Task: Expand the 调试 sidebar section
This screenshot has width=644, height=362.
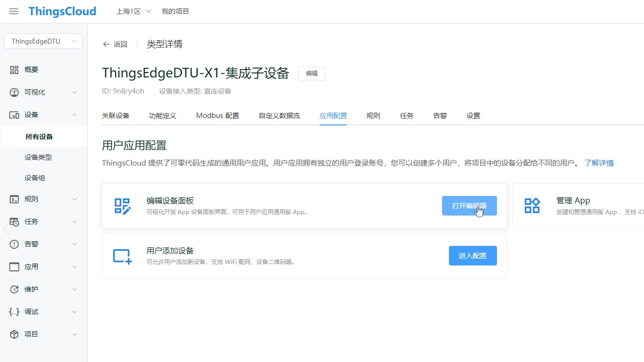Action: pos(74,312)
